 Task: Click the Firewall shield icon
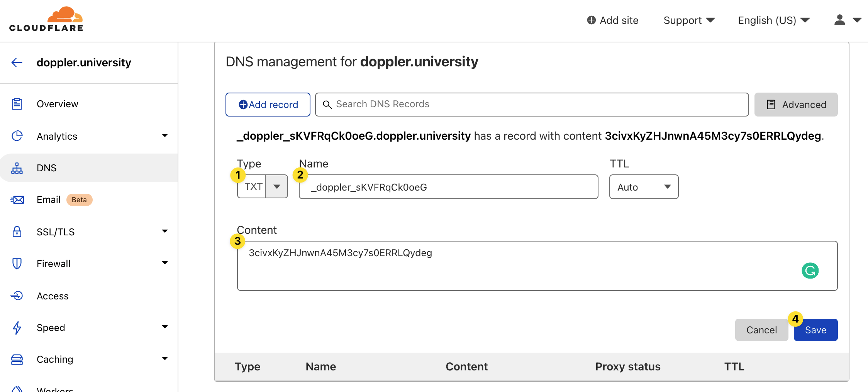pyautogui.click(x=17, y=264)
